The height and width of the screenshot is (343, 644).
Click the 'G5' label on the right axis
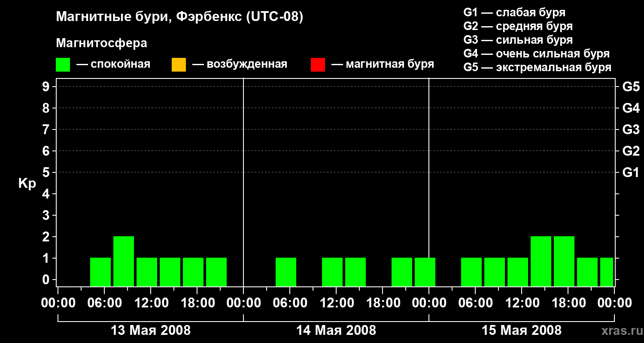click(x=631, y=87)
